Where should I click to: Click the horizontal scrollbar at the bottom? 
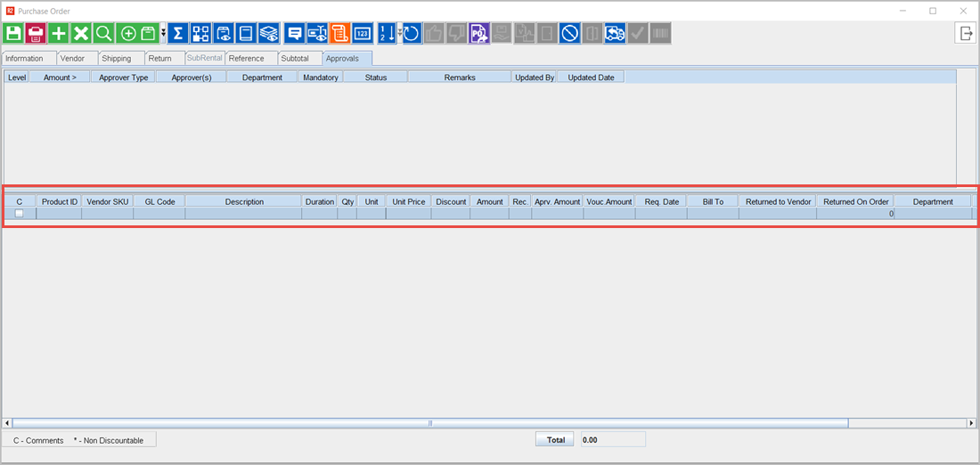click(429, 423)
